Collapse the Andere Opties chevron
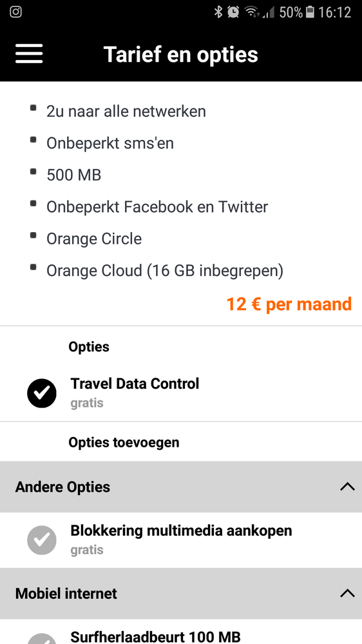The height and width of the screenshot is (644, 362). point(347,487)
